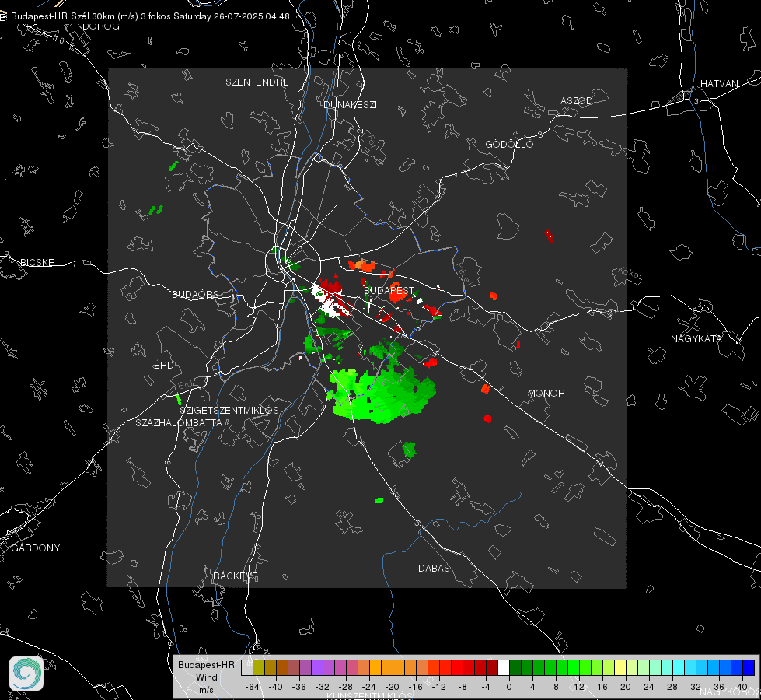Screen dimensions: 761x700
Task: Select the pale yellow swatch in wind legend
Action: tap(620, 668)
